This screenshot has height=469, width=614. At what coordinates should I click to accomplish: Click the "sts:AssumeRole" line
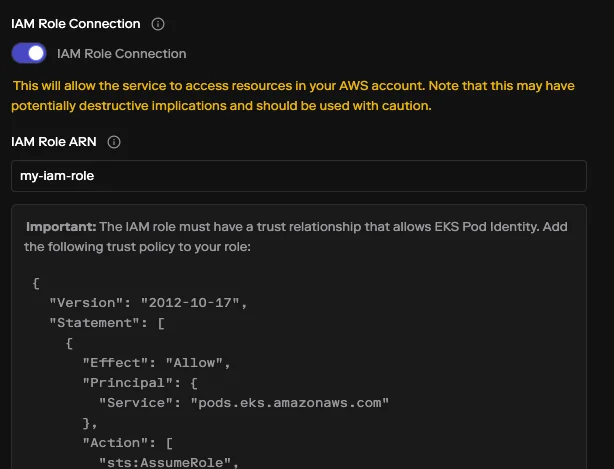coord(168,462)
